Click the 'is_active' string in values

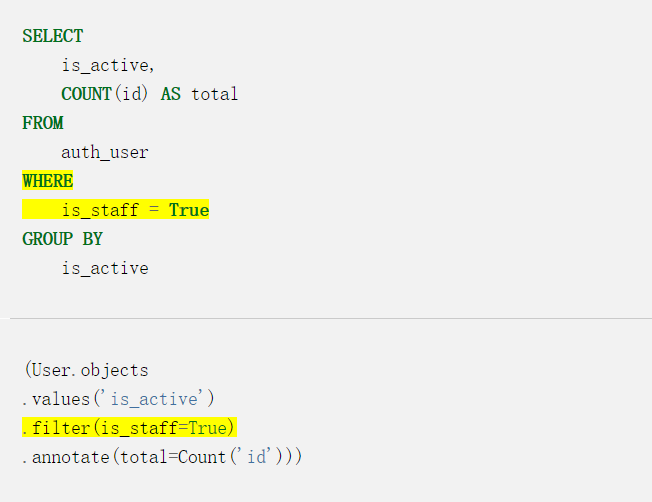(154, 399)
